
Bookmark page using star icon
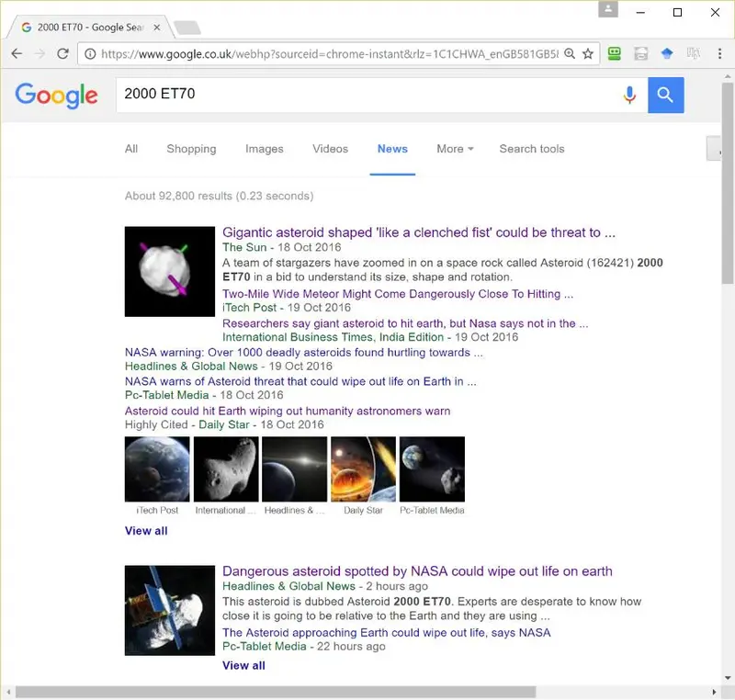coord(588,54)
